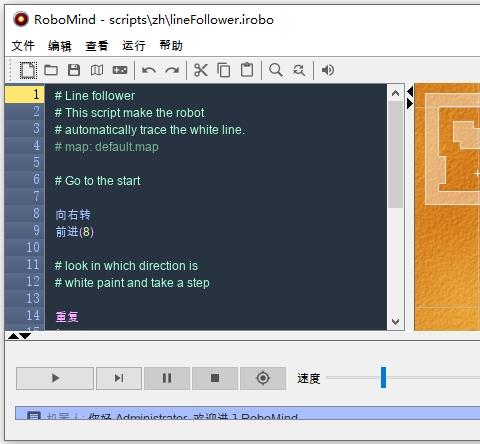Click '# look in which direction is' comment
Image resolution: width=480 pixels, height=444 pixels.
click(x=126, y=266)
